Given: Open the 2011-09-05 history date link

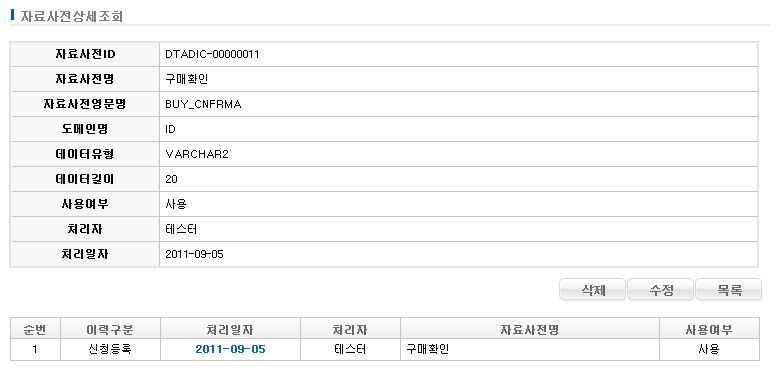Looking at the screenshot, I should (230, 350).
